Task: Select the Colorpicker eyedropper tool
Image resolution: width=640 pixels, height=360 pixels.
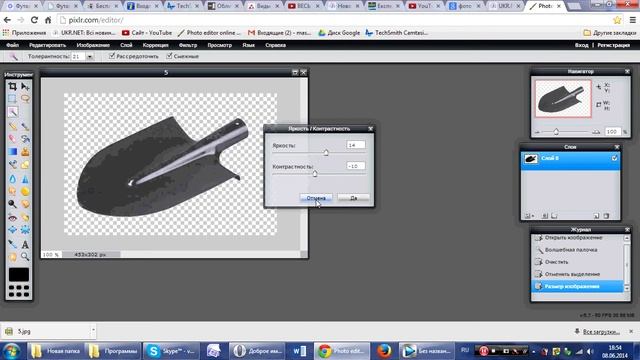Action: point(13,244)
